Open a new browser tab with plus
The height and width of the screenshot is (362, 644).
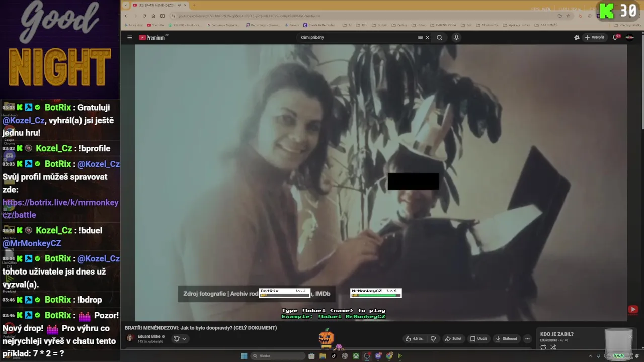point(194,5)
